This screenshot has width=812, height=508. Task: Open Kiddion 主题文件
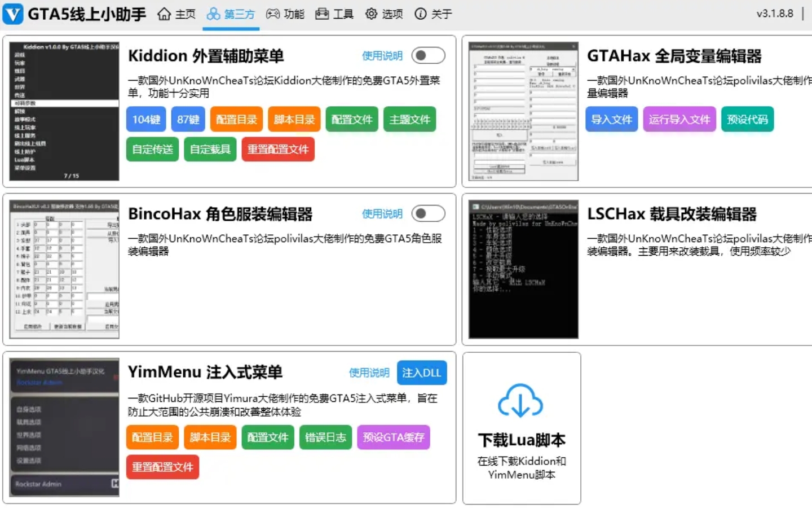tap(410, 119)
